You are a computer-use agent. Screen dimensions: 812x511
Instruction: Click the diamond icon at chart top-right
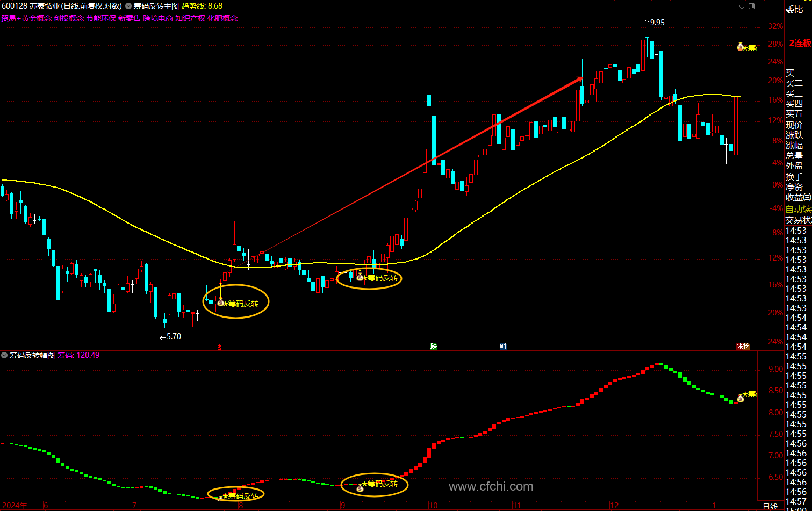tap(742, 6)
